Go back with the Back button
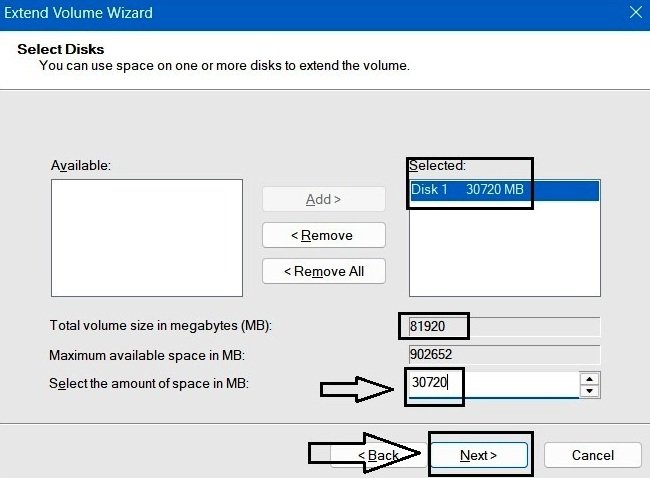The image size is (650, 478). 378,455
